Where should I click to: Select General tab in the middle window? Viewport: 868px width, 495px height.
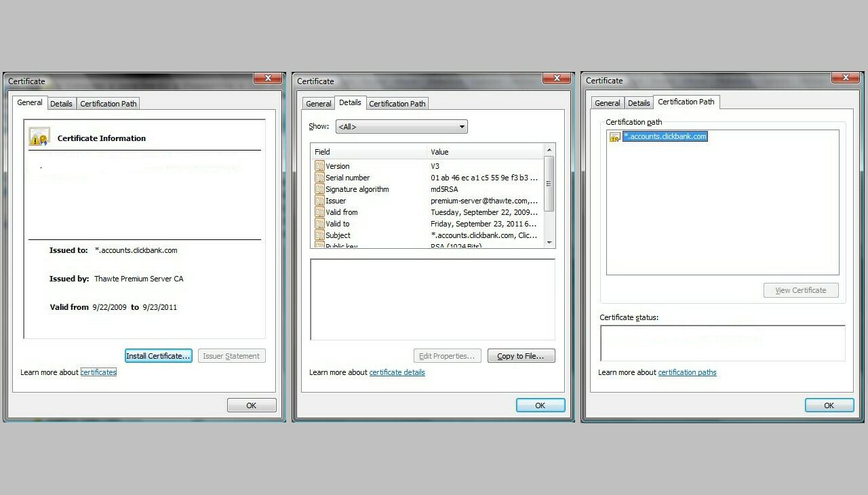319,104
